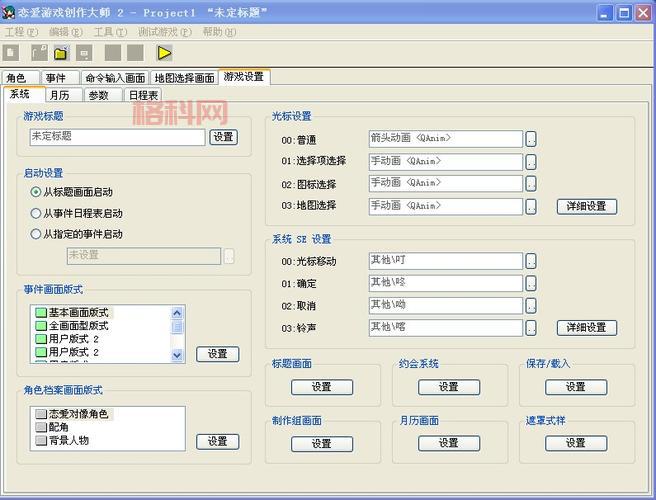
Task: Select 从事件日程表启动 radio option
Action: [x=36, y=213]
